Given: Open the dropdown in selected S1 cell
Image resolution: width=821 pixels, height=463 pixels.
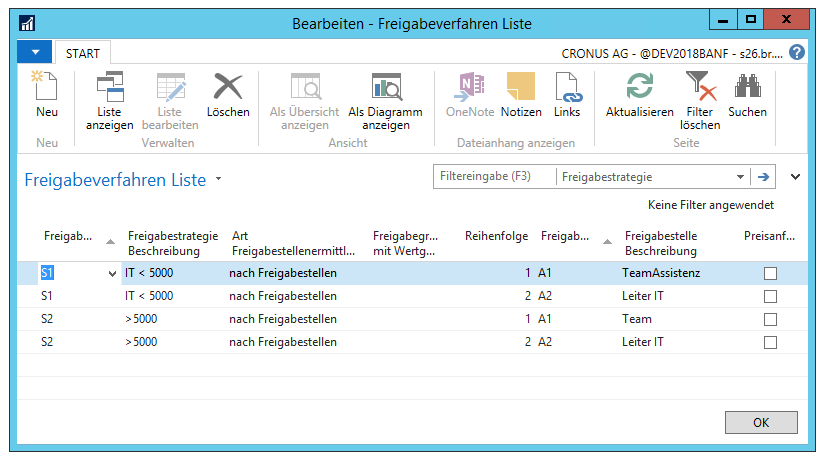Looking at the screenshot, I should [112, 273].
